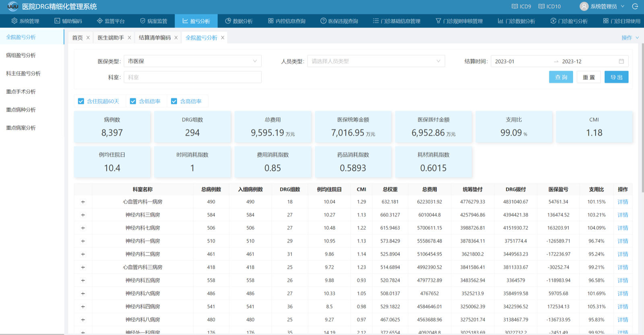This screenshot has height=335, width=644.
Task: Toggle 含高倍率 checkbox
Action: (x=174, y=101)
